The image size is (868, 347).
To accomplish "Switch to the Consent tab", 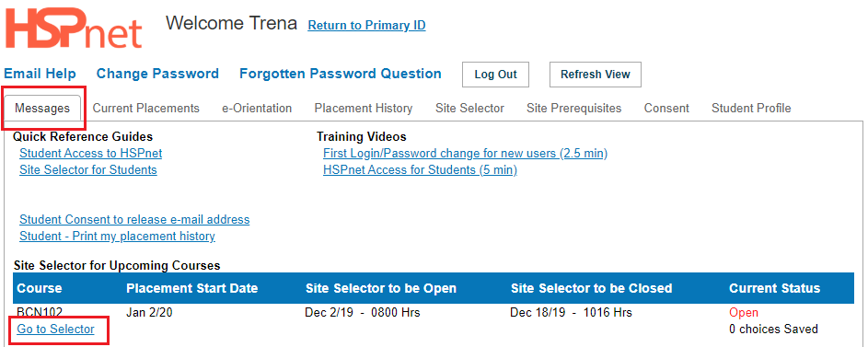I will tap(666, 109).
